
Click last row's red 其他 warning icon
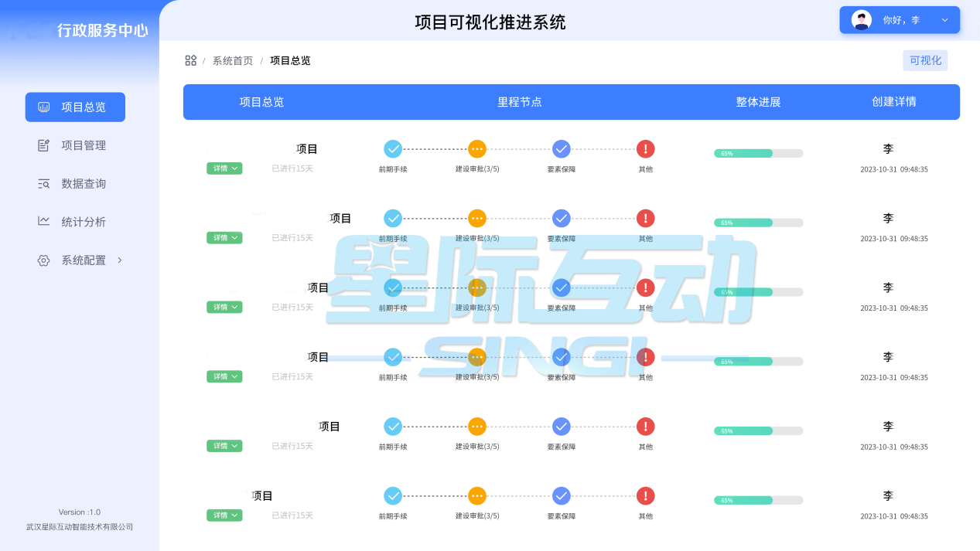tap(645, 496)
